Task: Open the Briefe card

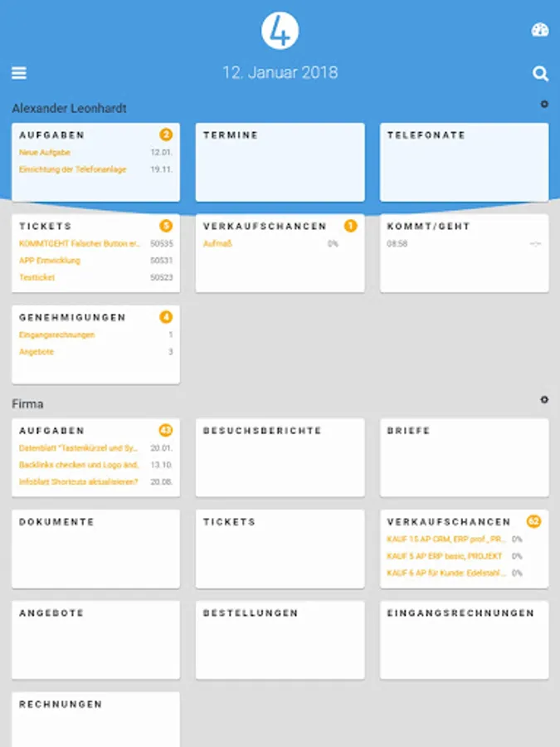Action: click(465, 457)
